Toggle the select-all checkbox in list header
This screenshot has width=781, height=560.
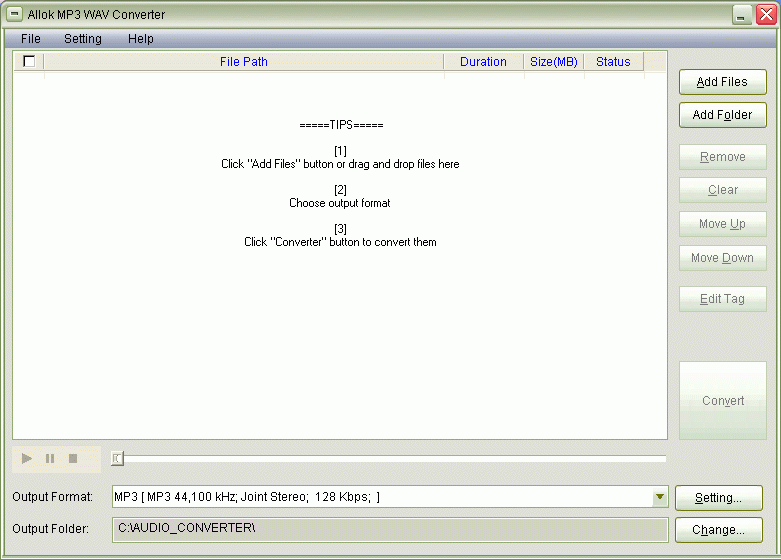(x=29, y=61)
